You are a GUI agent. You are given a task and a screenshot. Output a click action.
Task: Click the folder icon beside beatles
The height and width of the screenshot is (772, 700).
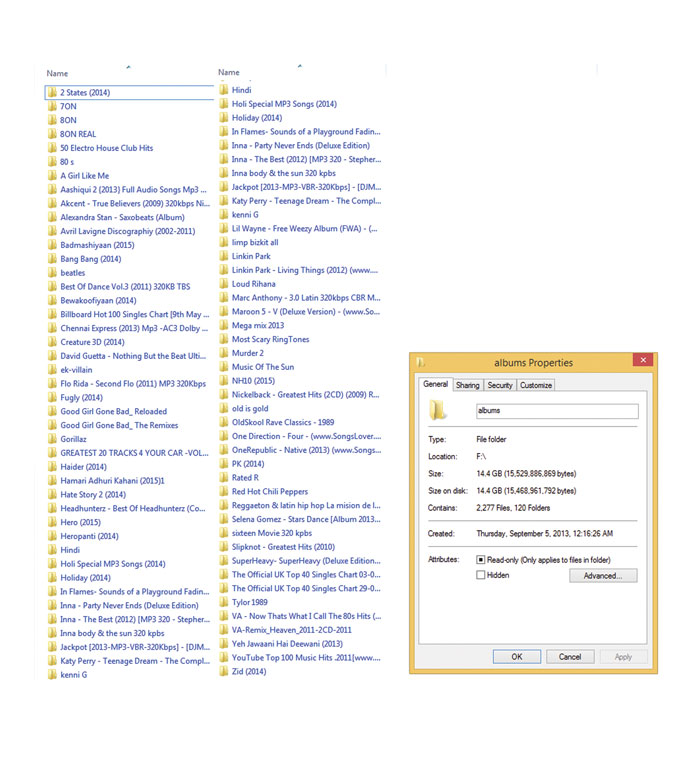click(52, 273)
